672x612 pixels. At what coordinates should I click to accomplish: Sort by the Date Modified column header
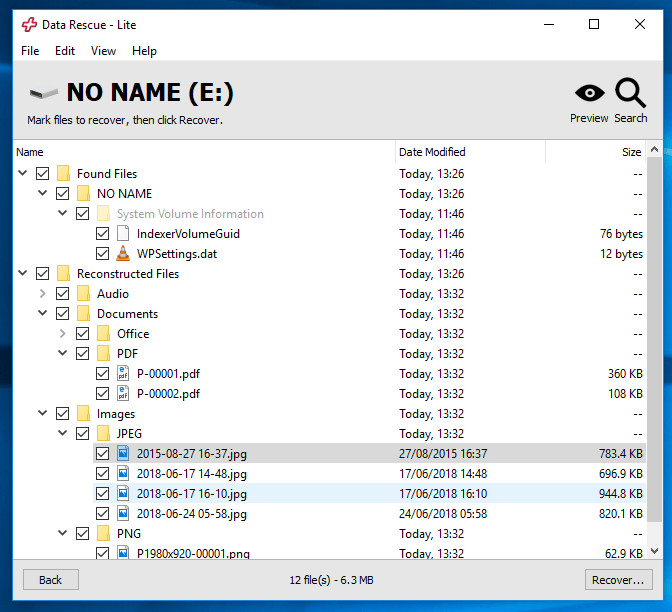[432, 152]
